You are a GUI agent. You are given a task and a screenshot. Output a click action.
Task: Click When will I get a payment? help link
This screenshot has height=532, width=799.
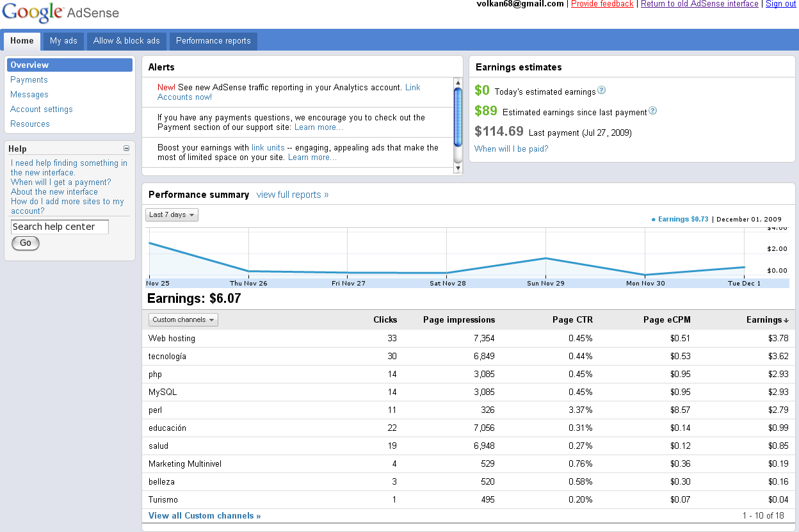coord(61,182)
